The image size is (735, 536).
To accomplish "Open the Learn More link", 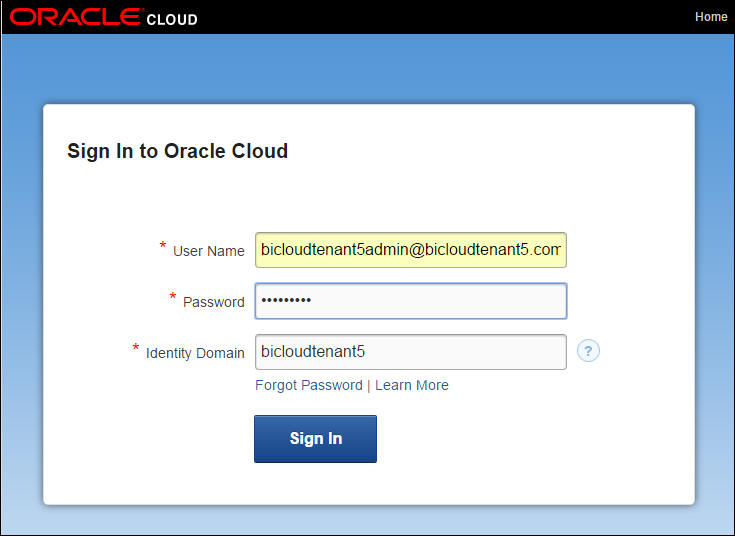I will click(412, 385).
